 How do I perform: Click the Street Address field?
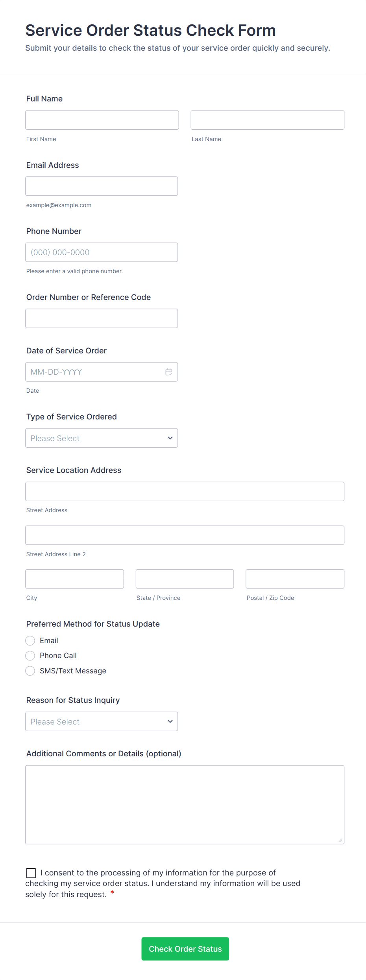coord(185,491)
